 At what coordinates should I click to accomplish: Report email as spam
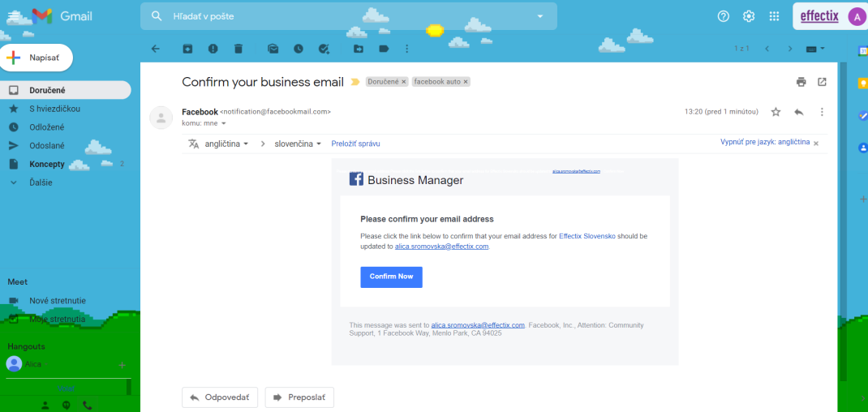tap(213, 49)
